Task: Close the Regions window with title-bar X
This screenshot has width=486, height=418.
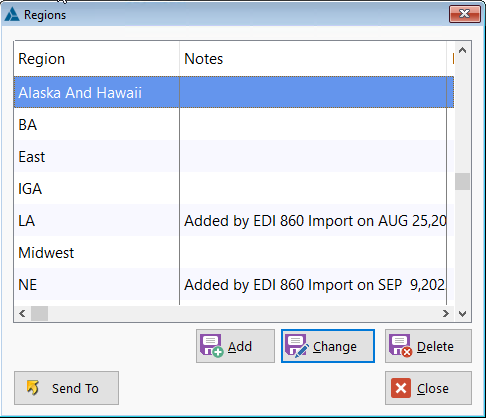Action: coord(465,14)
